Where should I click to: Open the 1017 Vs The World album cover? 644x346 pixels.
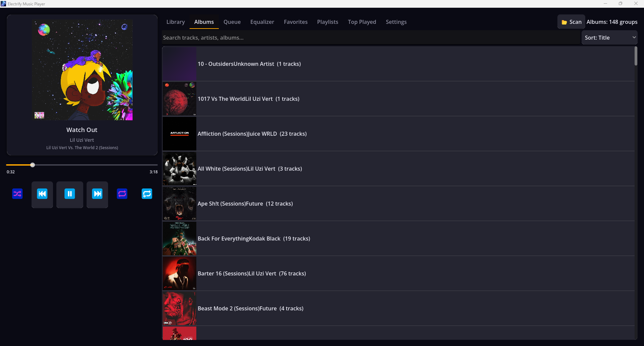(x=180, y=99)
